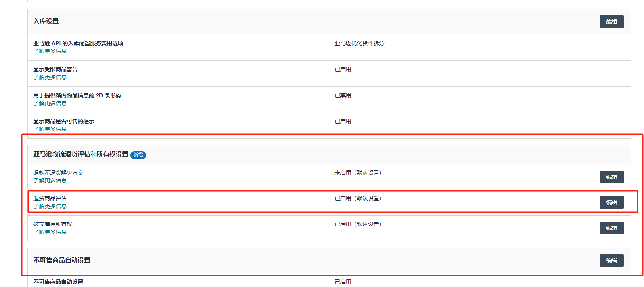This screenshot has height=287, width=644.
Task: Select the 破损库存所有权 label
Action: (53, 224)
